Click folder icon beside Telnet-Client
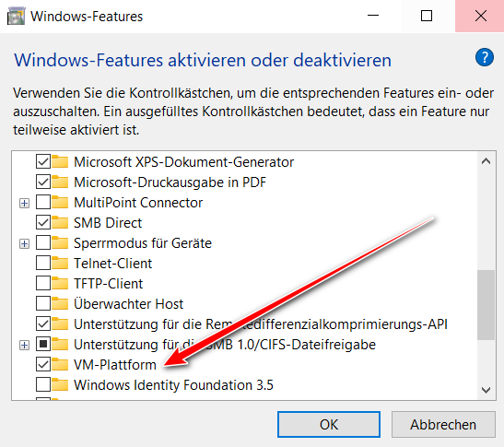 point(60,263)
